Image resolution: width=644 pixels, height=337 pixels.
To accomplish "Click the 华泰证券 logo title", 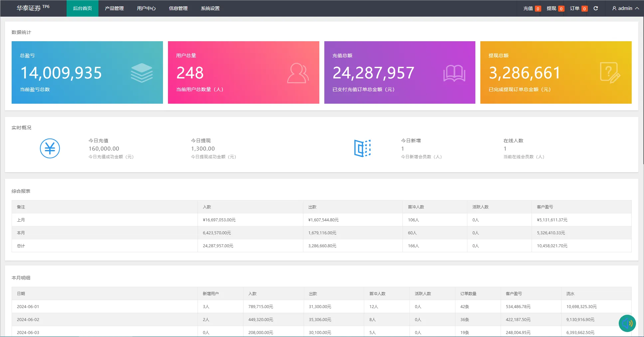I will [x=29, y=8].
